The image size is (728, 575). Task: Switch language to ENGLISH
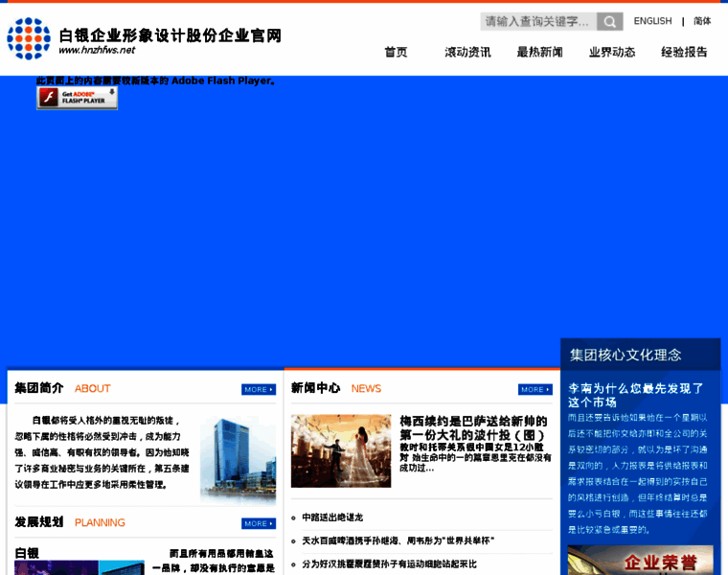tap(652, 21)
